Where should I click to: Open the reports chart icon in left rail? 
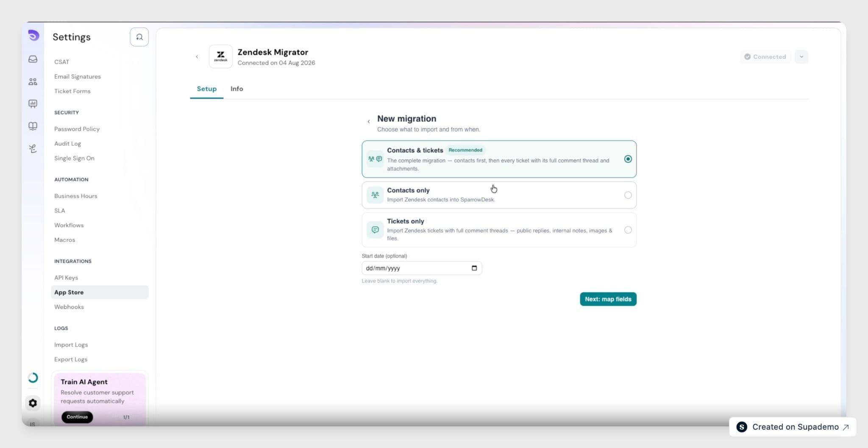point(33,104)
